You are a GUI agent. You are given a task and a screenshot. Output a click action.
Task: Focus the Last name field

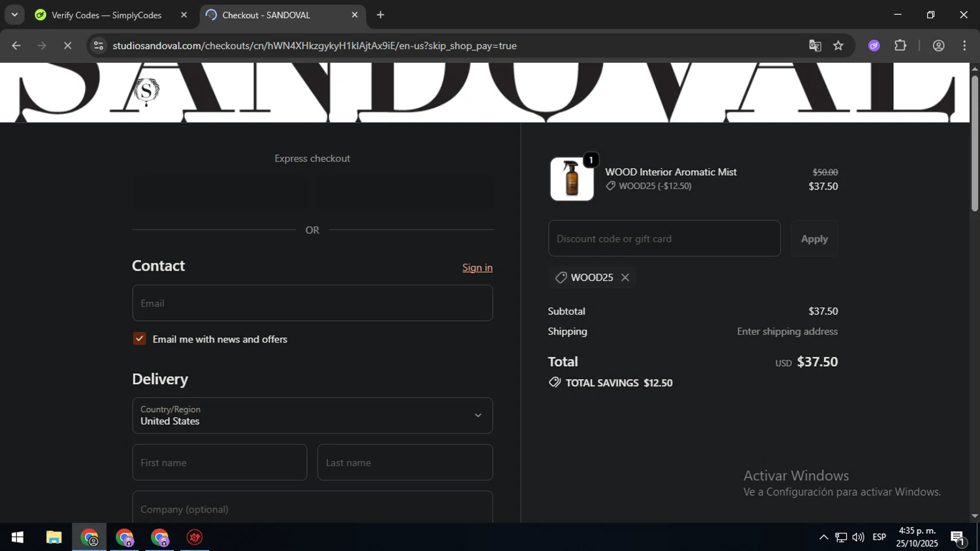pos(405,462)
